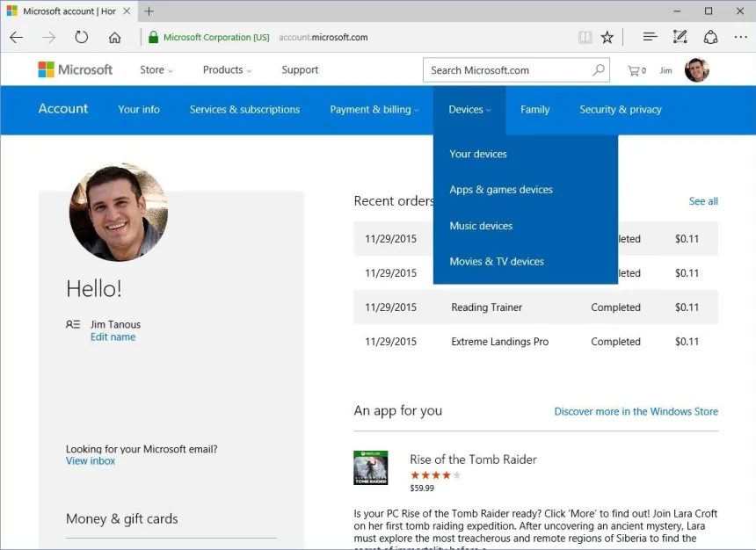
Task: Open Rise of the Tomb Raider title
Action: (473, 460)
